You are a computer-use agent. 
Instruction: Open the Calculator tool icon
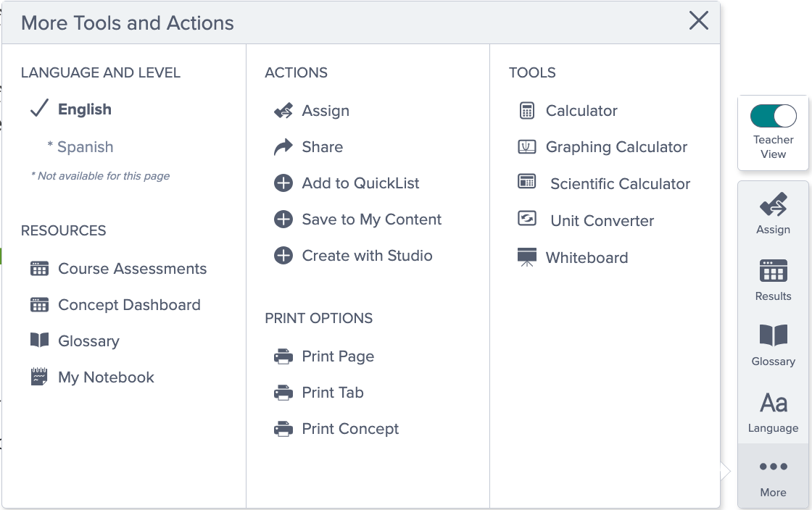point(526,111)
